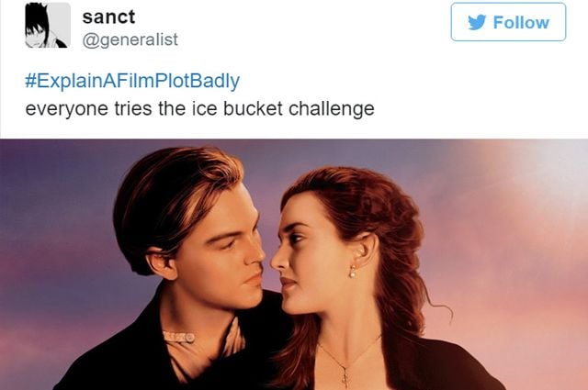Open the attached movie poster image
The image size is (588, 390).
[x=294, y=264]
